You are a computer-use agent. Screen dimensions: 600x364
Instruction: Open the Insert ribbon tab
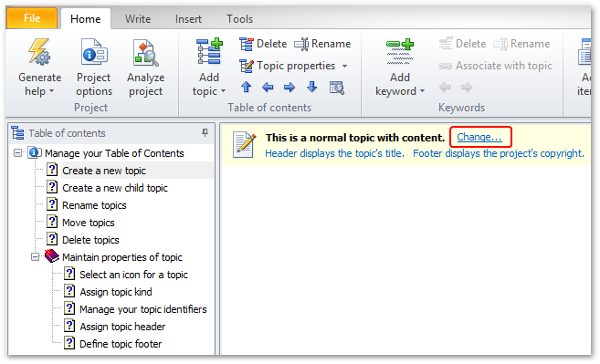(x=188, y=19)
